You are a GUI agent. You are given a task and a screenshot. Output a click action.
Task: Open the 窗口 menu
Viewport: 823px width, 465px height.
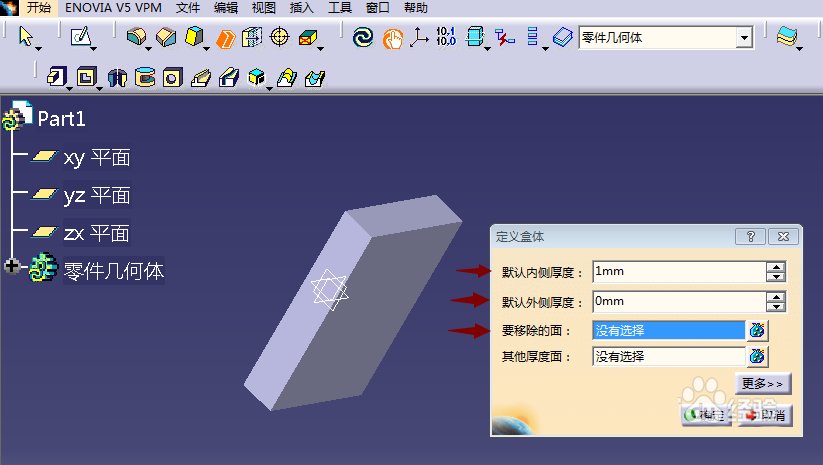coord(377,8)
